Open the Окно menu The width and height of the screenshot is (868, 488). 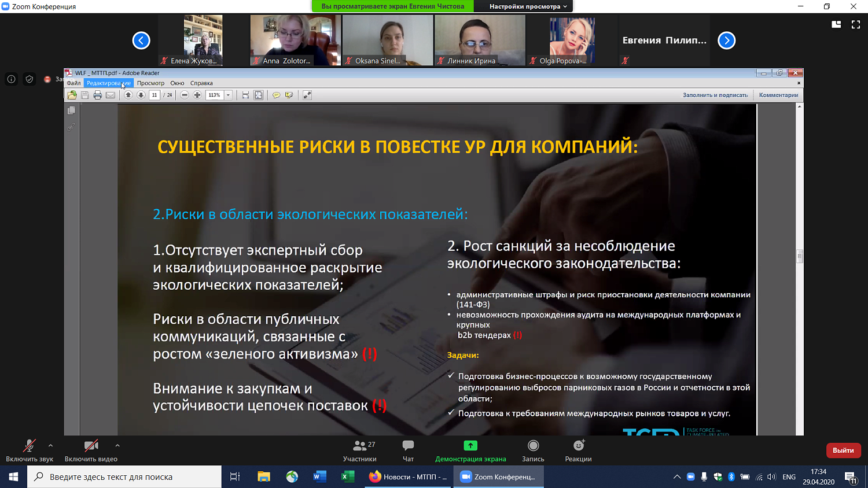pos(177,83)
